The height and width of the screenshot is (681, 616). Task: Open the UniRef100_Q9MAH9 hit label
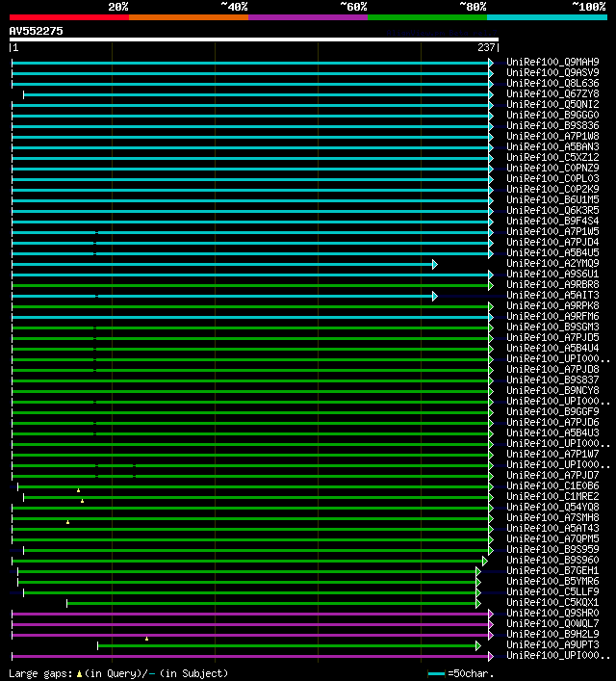point(552,62)
